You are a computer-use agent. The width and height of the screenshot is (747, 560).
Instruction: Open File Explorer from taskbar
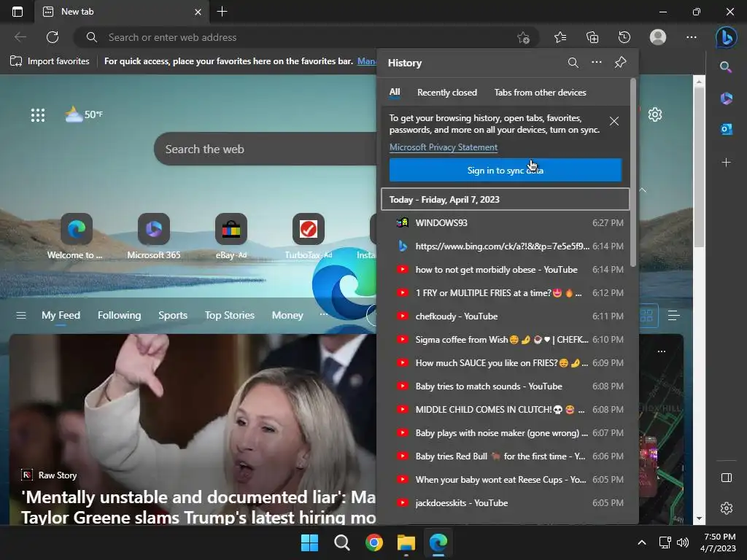point(406,542)
